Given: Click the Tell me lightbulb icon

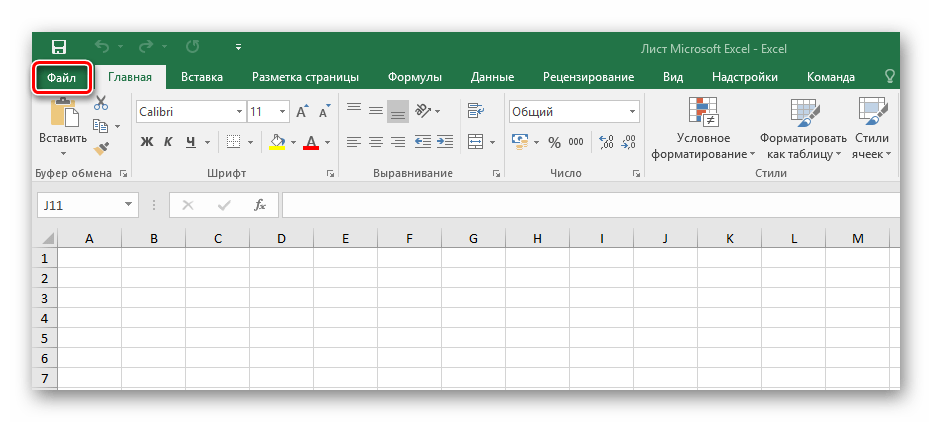Looking at the screenshot, I should (x=890, y=77).
